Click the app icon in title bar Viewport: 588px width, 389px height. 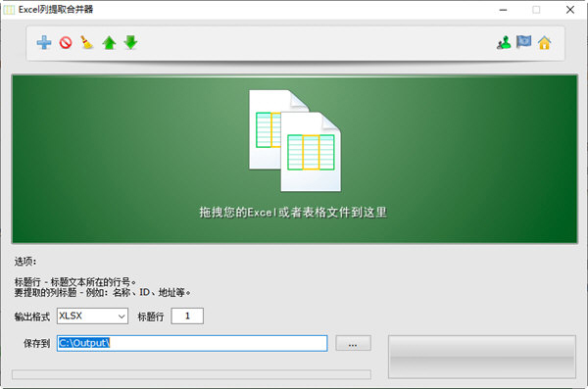(9, 10)
